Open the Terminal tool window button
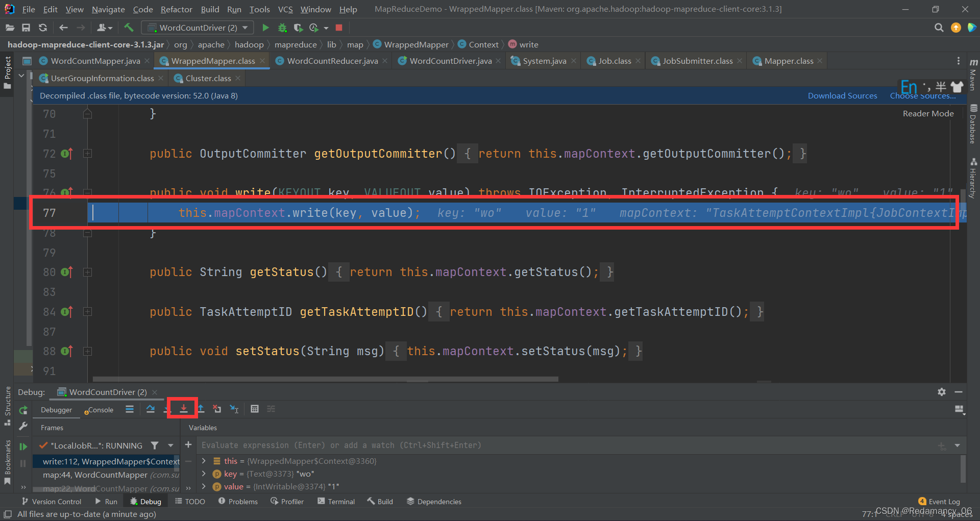The height and width of the screenshot is (521, 980). [x=336, y=502]
